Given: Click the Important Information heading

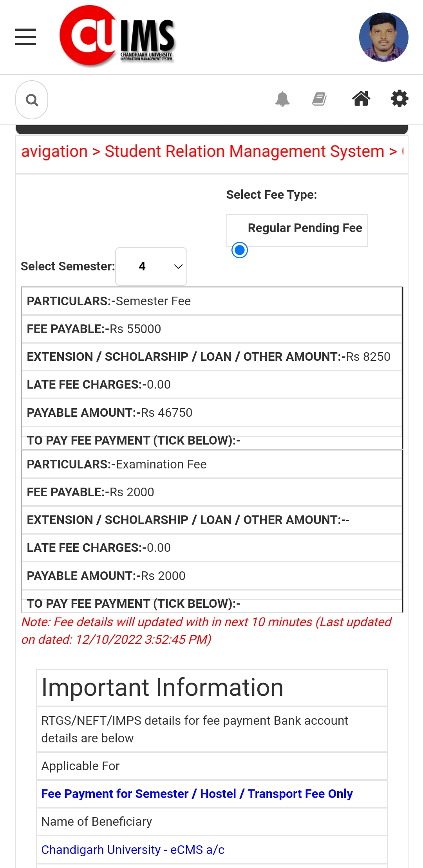Looking at the screenshot, I should [x=162, y=688].
